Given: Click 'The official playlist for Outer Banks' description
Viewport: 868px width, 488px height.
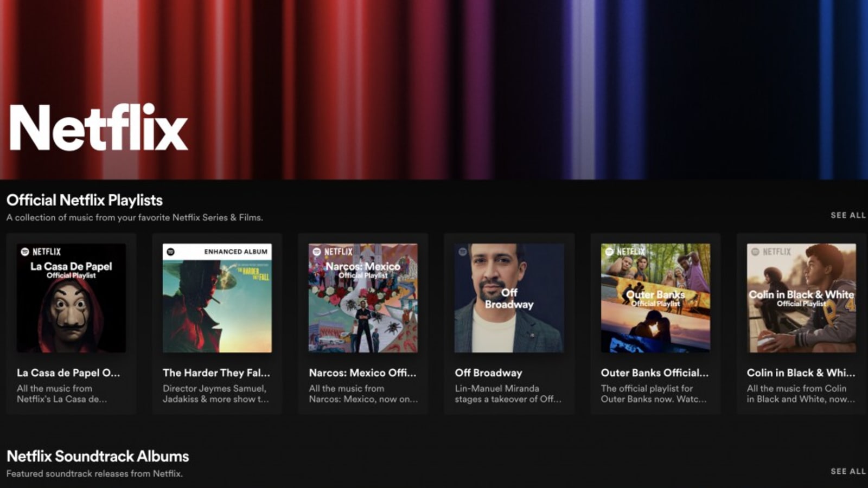Looking at the screenshot, I should [654, 394].
